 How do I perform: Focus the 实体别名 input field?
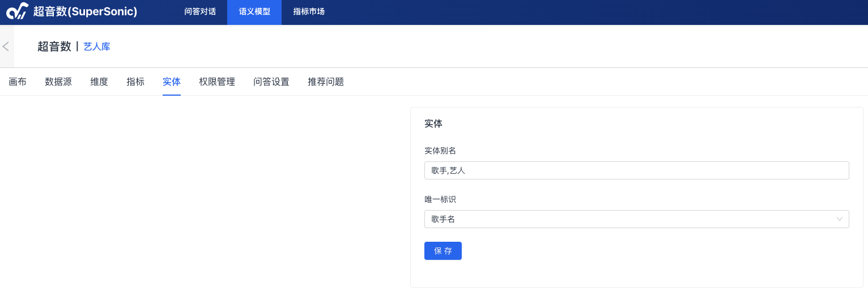click(636, 170)
